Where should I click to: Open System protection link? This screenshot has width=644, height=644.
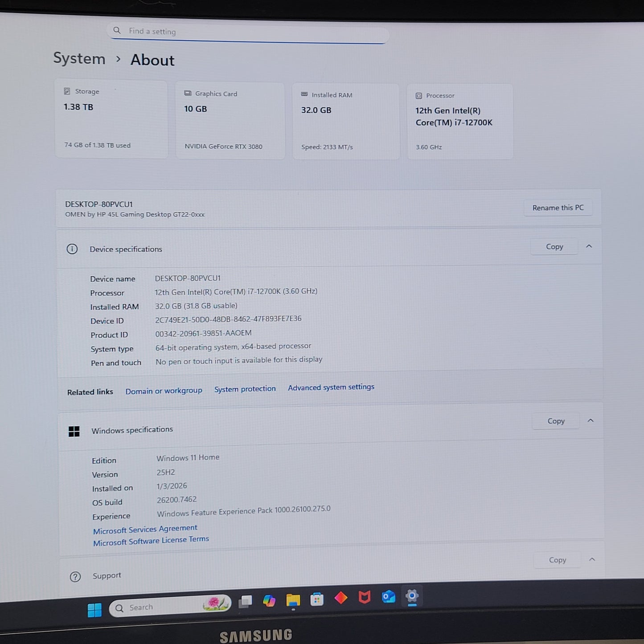click(245, 389)
